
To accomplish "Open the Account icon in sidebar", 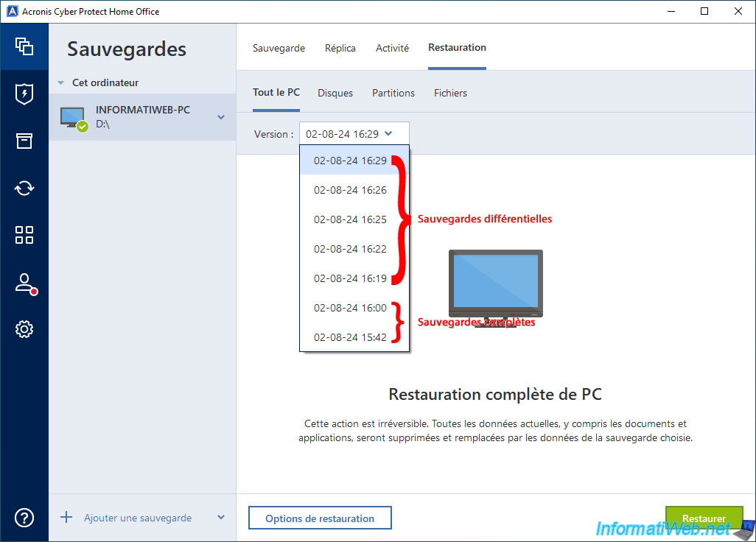I will coord(25,284).
